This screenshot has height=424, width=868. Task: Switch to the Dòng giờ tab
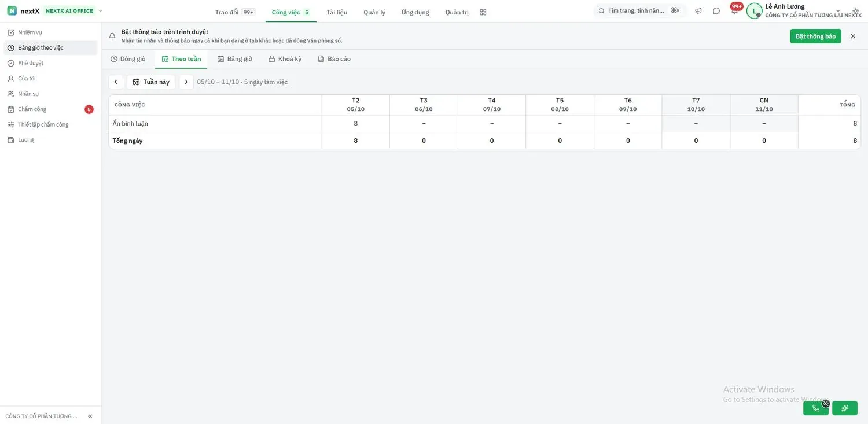(128, 59)
